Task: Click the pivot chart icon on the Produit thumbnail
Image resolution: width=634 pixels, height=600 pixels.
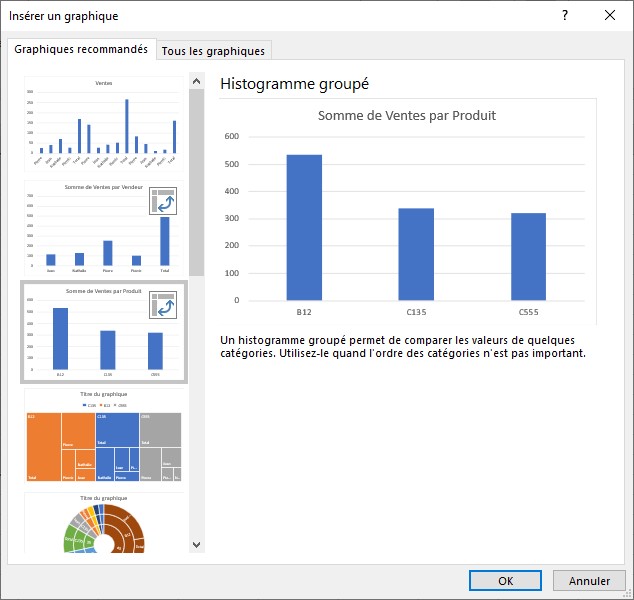Action: click(x=163, y=305)
